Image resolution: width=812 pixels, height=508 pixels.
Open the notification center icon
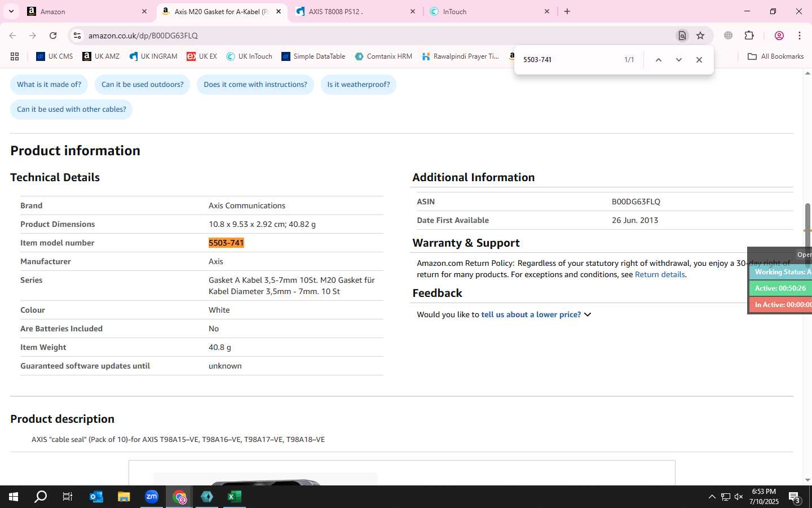click(795, 497)
